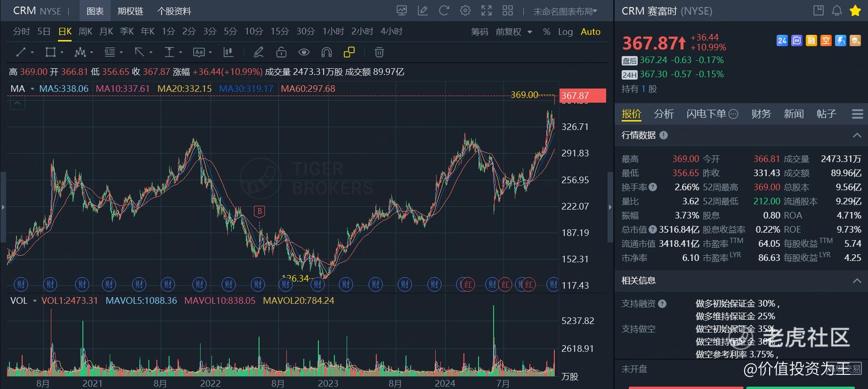Image resolution: width=868 pixels, height=389 pixels.
Task: Open the 未命名图表布局 layout dropdown
Action: [x=565, y=11]
